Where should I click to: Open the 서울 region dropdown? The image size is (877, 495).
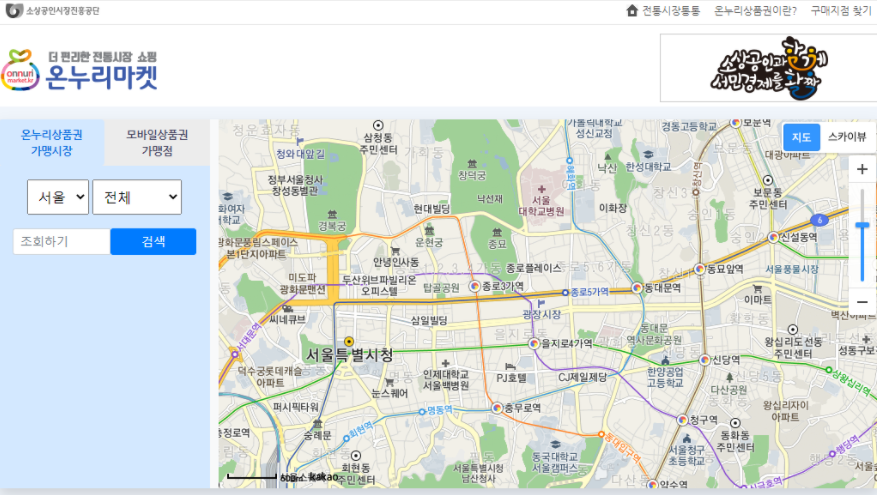58,197
